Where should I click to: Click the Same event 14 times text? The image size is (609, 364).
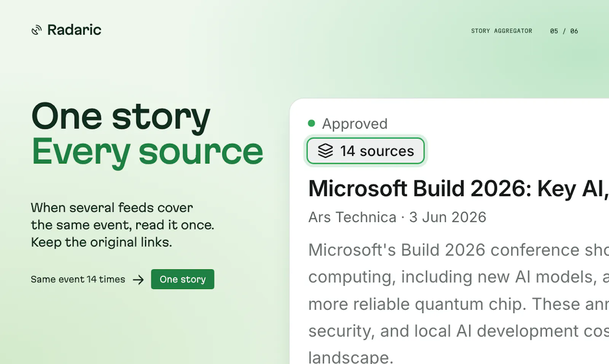click(78, 279)
